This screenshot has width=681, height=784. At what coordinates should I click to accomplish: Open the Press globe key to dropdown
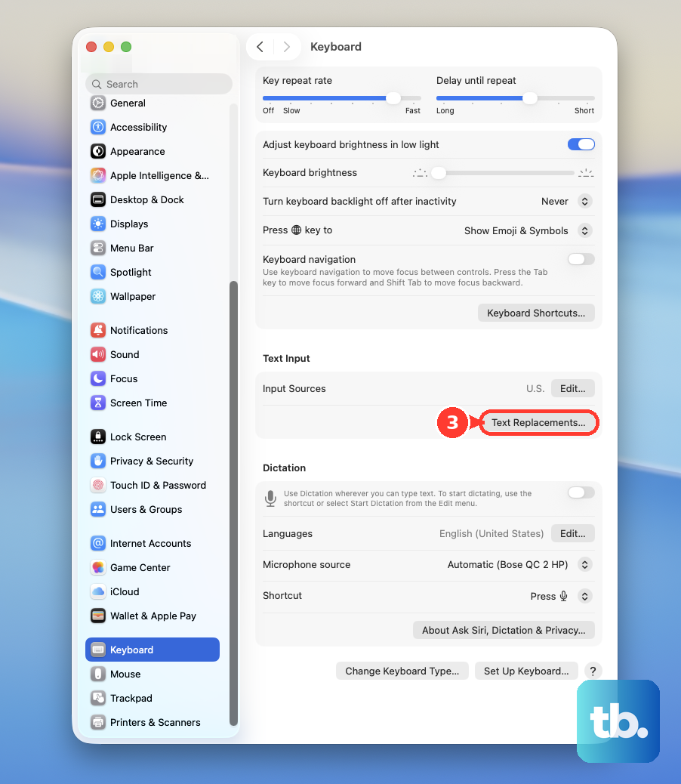click(x=584, y=230)
